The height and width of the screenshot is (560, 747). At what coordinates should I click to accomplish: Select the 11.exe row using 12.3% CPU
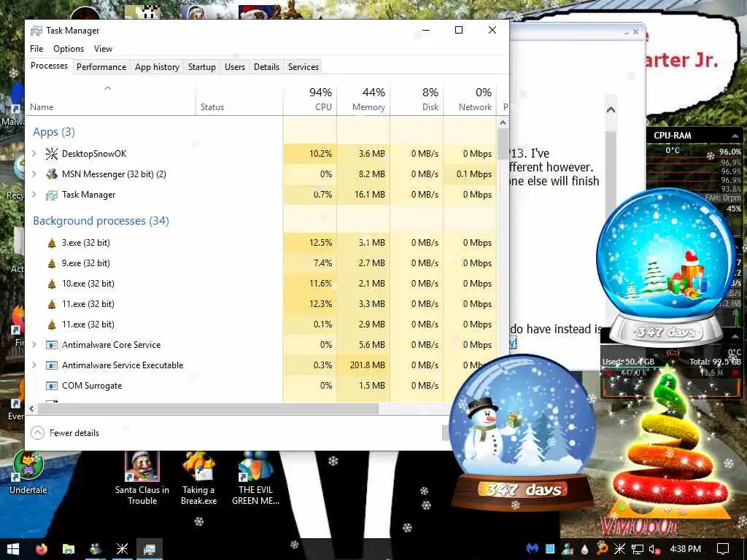coord(261,304)
